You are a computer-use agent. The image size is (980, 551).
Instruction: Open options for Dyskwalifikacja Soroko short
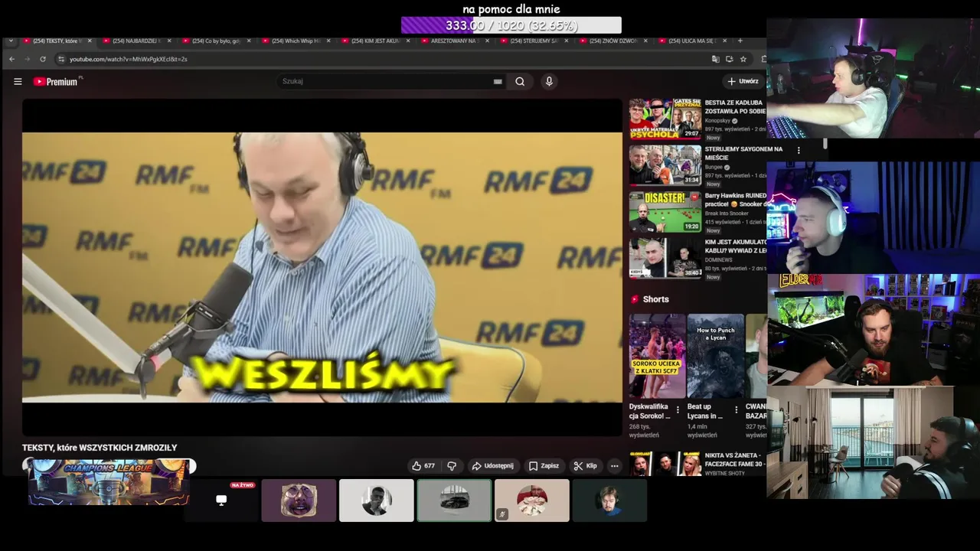[678, 410]
